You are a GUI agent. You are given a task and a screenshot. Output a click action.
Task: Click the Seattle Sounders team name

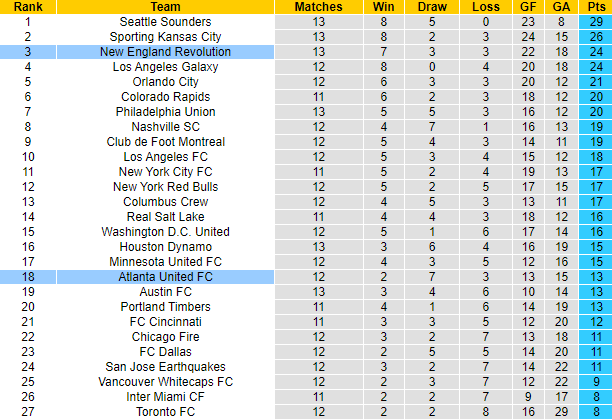(x=165, y=21)
